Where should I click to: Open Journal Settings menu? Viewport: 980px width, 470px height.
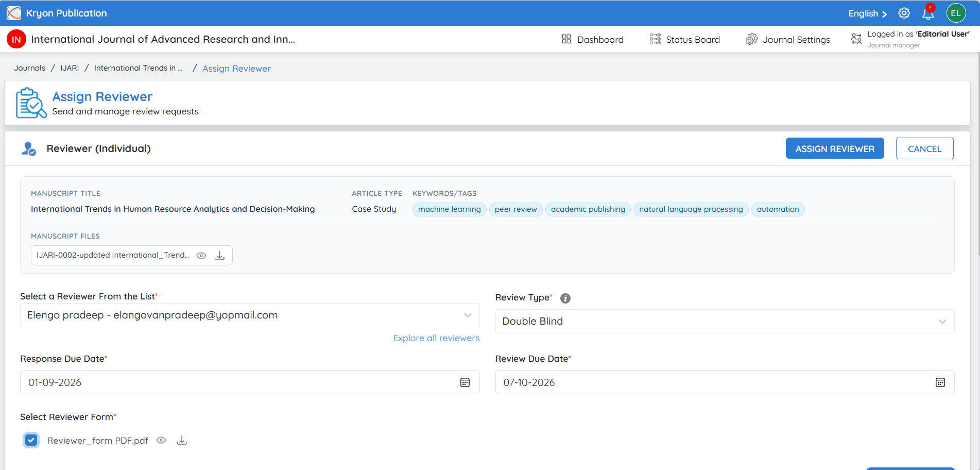click(x=788, y=40)
